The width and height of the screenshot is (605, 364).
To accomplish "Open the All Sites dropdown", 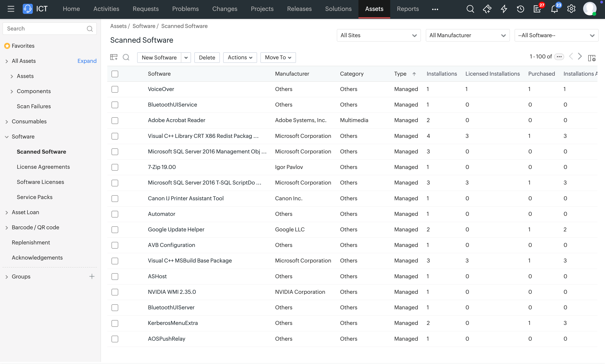I will 378,35.
